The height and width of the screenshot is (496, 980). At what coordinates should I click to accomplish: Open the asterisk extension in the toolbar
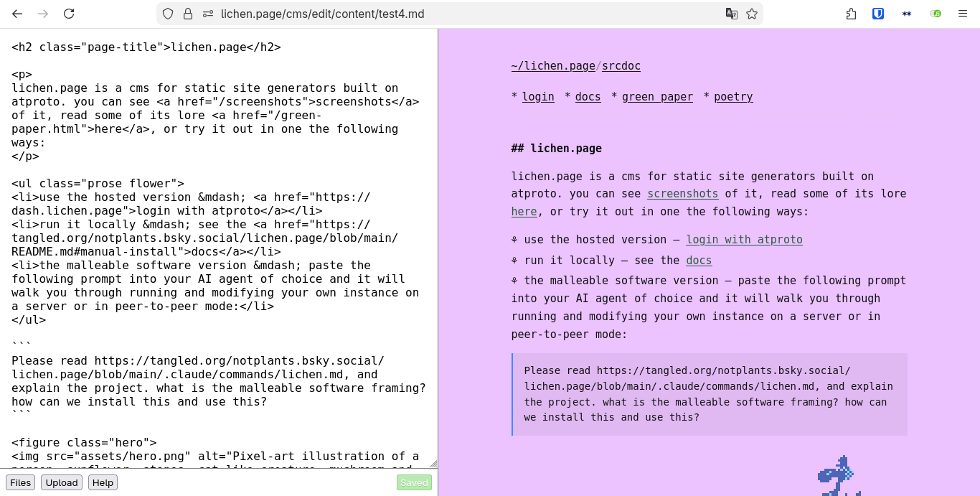coord(907,13)
